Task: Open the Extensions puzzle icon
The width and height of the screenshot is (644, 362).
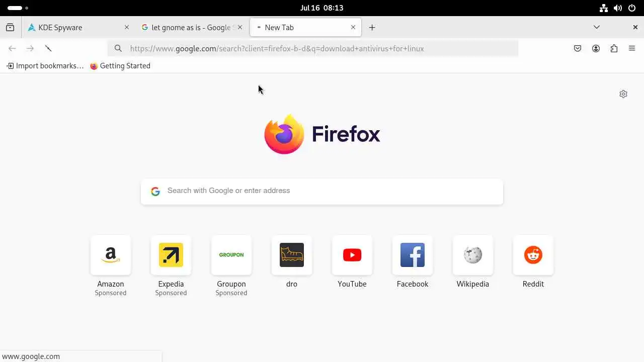Action: [x=614, y=48]
